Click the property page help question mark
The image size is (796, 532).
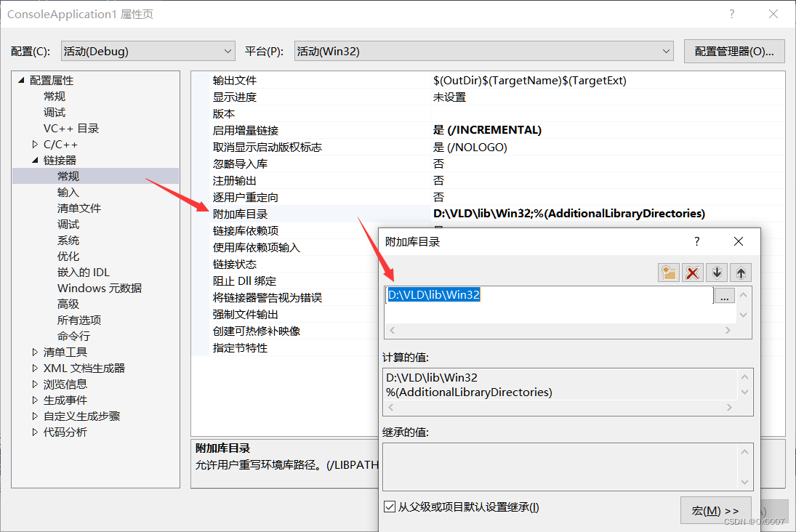click(x=731, y=15)
